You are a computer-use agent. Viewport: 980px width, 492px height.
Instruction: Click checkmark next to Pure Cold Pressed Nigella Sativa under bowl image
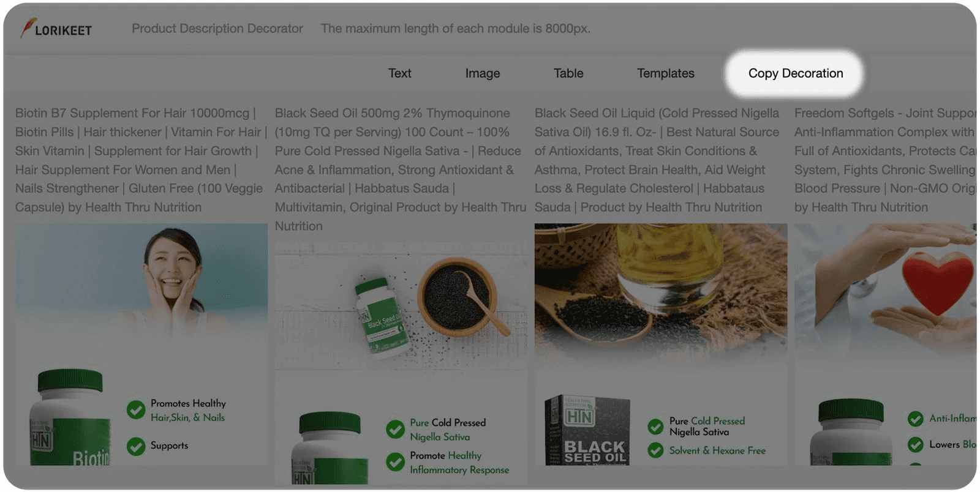pyautogui.click(x=395, y=429)
